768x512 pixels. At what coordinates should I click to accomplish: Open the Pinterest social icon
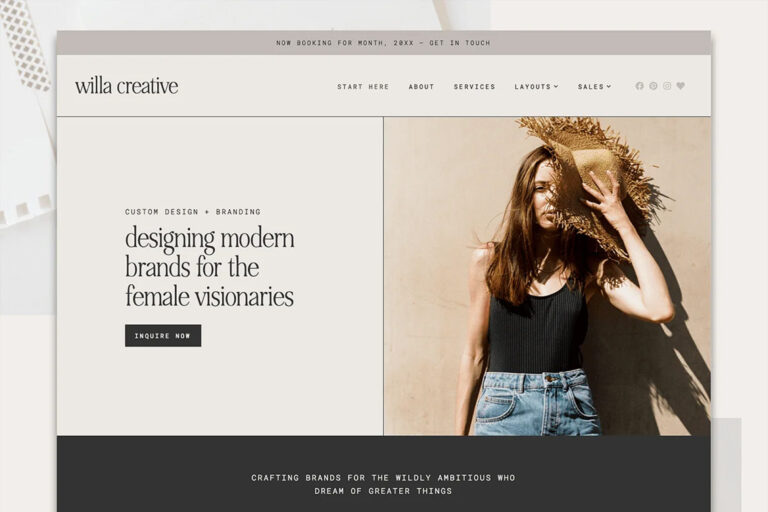point(653,86)
